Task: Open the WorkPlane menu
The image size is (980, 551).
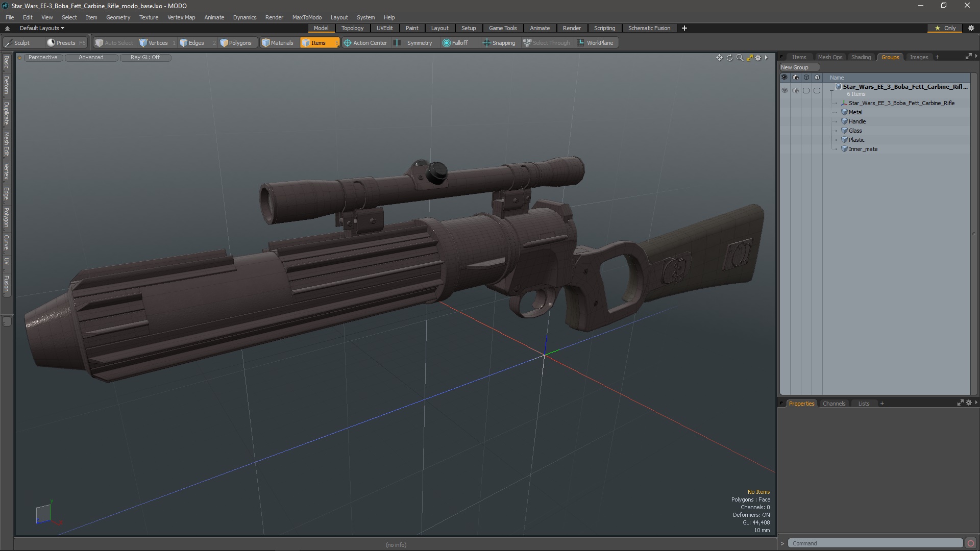Action: [x=596, y=43]
